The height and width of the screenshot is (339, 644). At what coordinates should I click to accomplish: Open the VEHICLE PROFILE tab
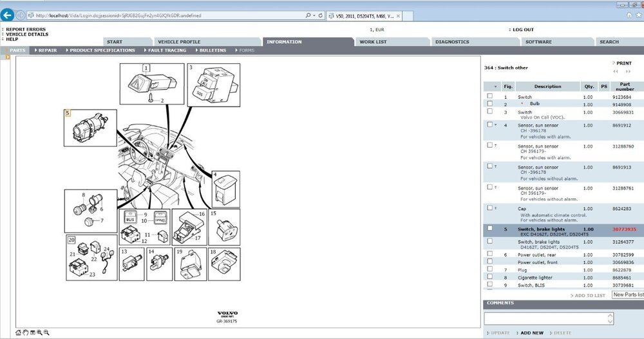click(x=179, y=42)
